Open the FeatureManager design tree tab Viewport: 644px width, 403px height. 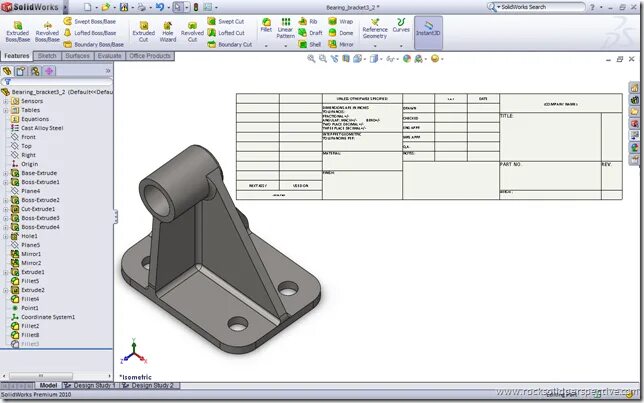tap(7, 71)
